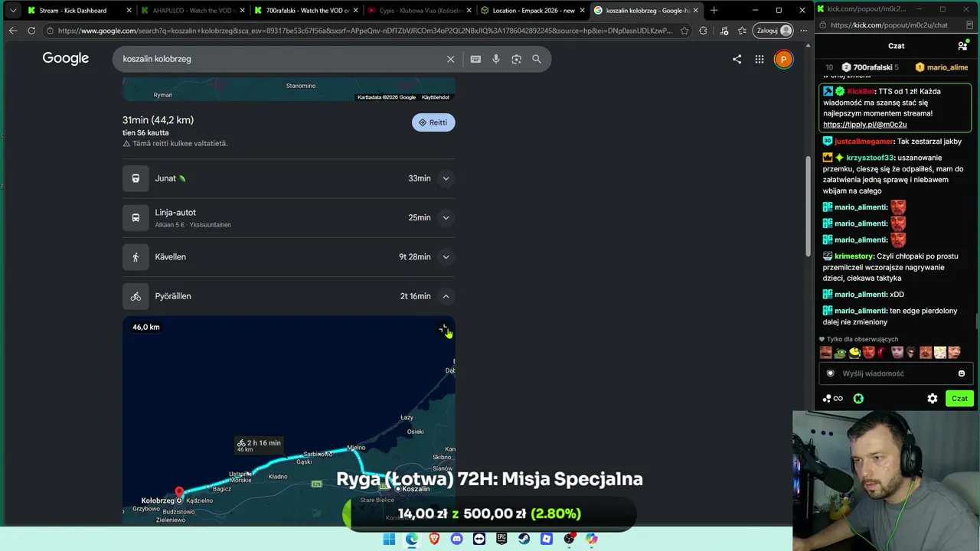Launch Epic Games from the taskbar
The image size is (980, 551).
(501, 539)
